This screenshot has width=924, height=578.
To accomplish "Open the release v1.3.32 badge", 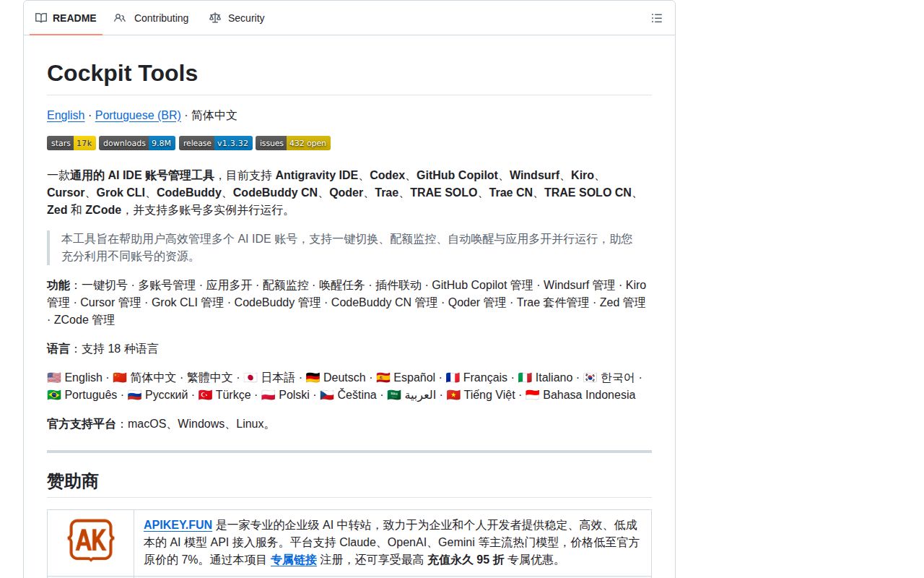I will click(216, 143).
